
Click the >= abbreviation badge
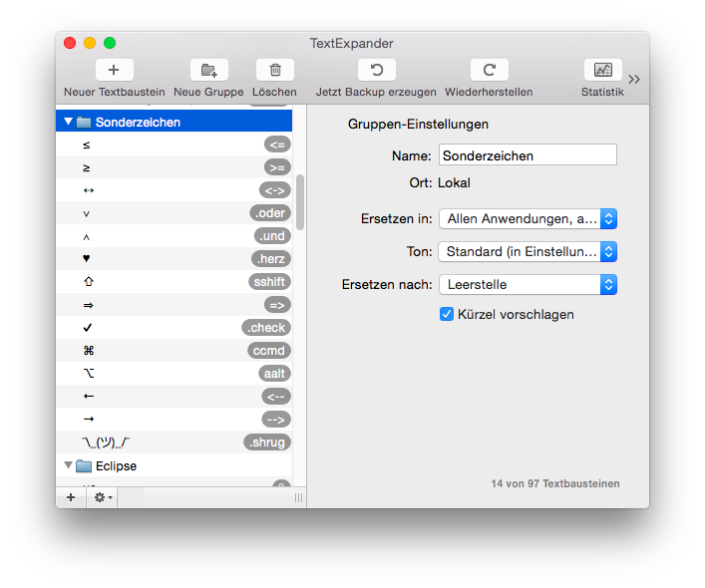pyautogui.click(x=277, y=167)
